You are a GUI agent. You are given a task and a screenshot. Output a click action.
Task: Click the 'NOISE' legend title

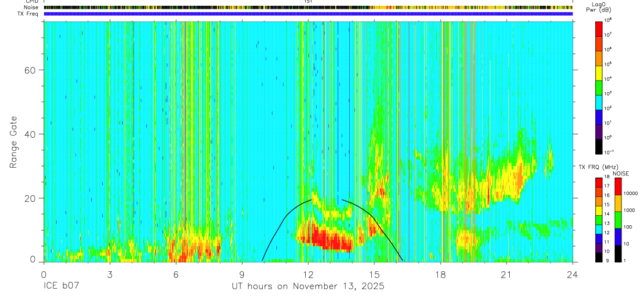point(621,173)
